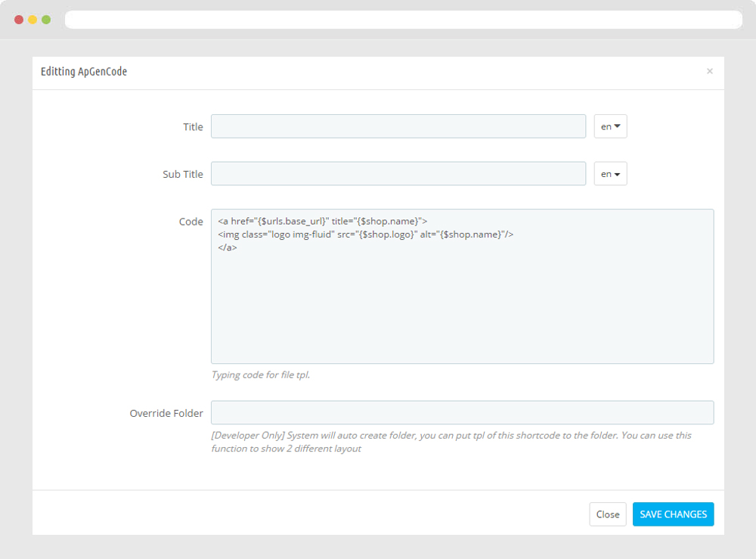Close the Editting ApGenCode dialog via X
Viewport: 756px width, 559px height.
coord(709,71)
